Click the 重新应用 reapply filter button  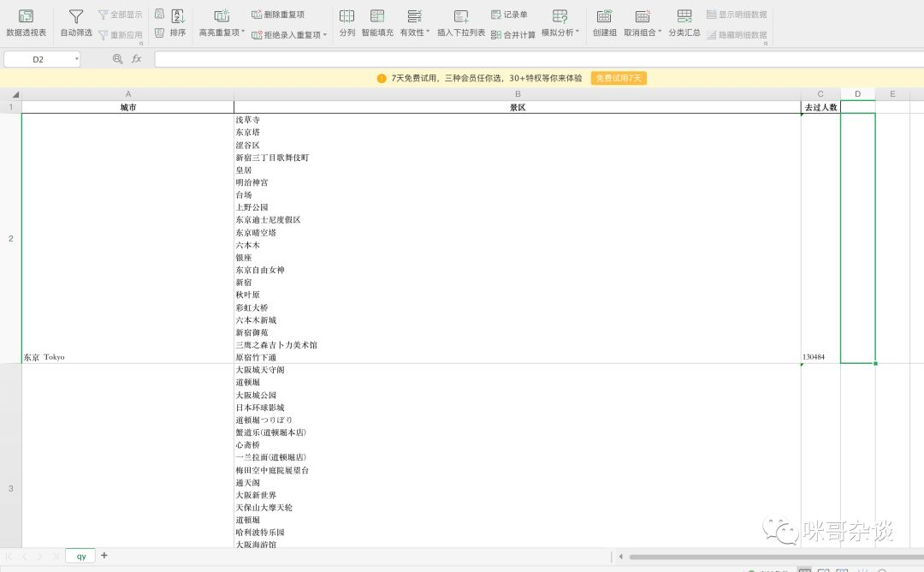pos(121,35)
